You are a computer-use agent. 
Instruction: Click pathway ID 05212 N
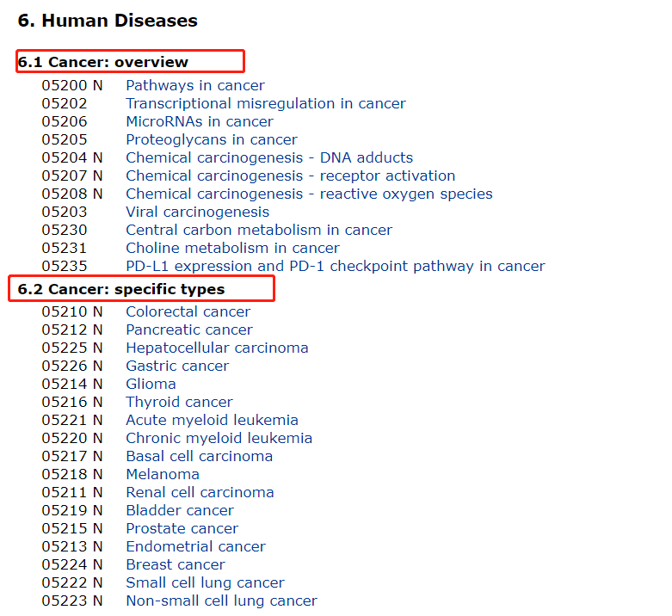tap(72, 330)
